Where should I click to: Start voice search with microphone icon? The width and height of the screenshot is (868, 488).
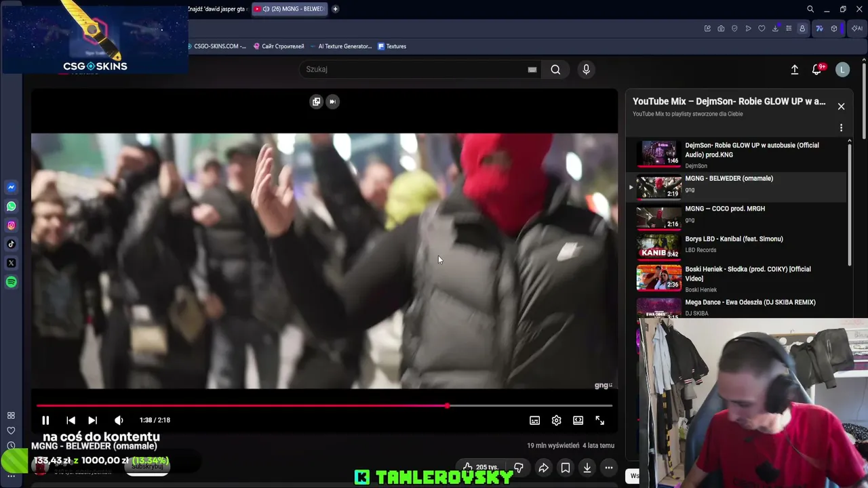(587, 69)
